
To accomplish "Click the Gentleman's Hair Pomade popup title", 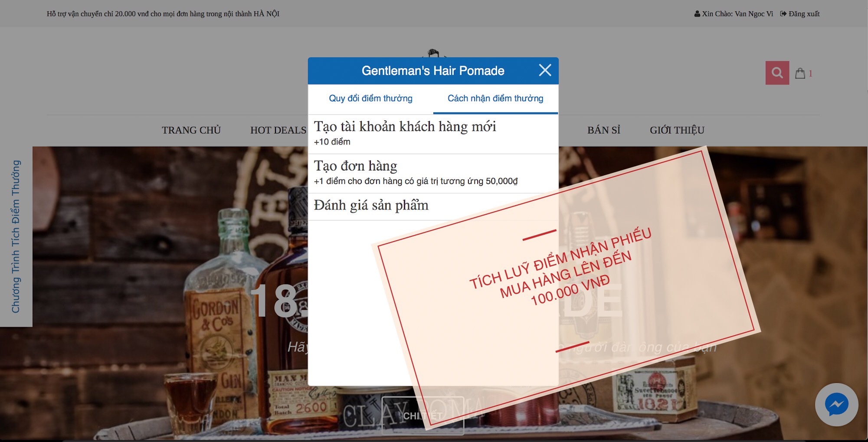I will [x=433, y=71].
